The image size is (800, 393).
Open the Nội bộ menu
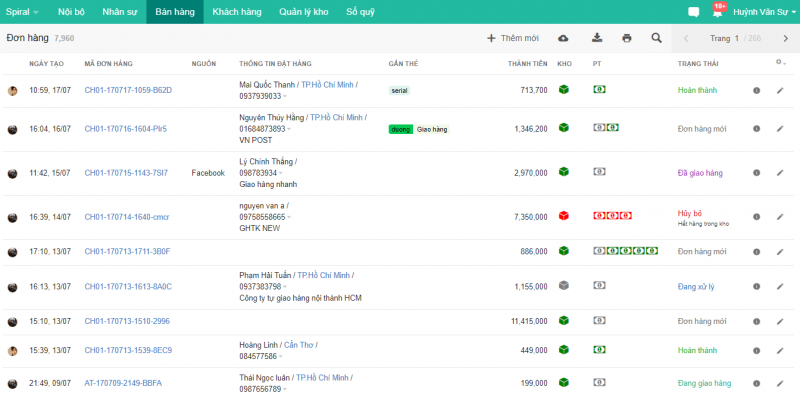[71, 12]
